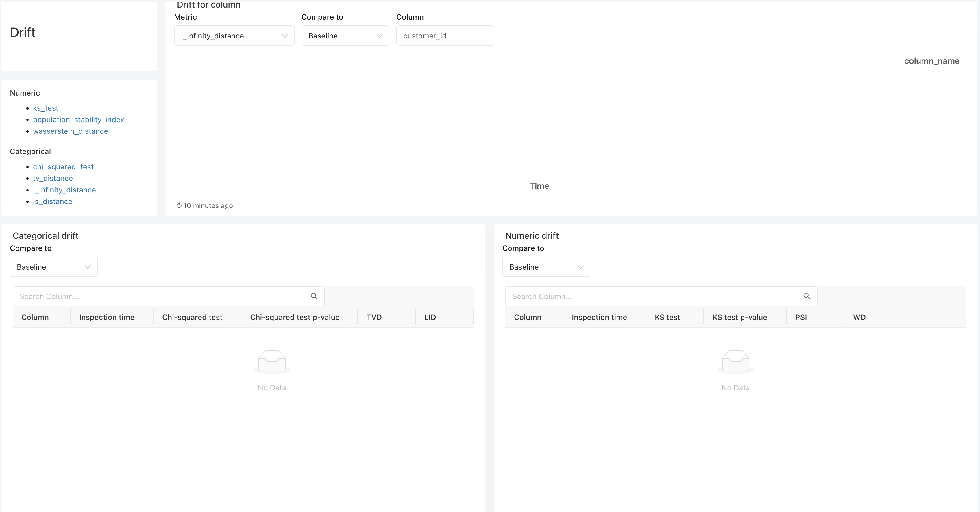This screenshot has width=980, height=512.
Task: Open the l_infinity_distance sidebar link
Action: (64, 190)
